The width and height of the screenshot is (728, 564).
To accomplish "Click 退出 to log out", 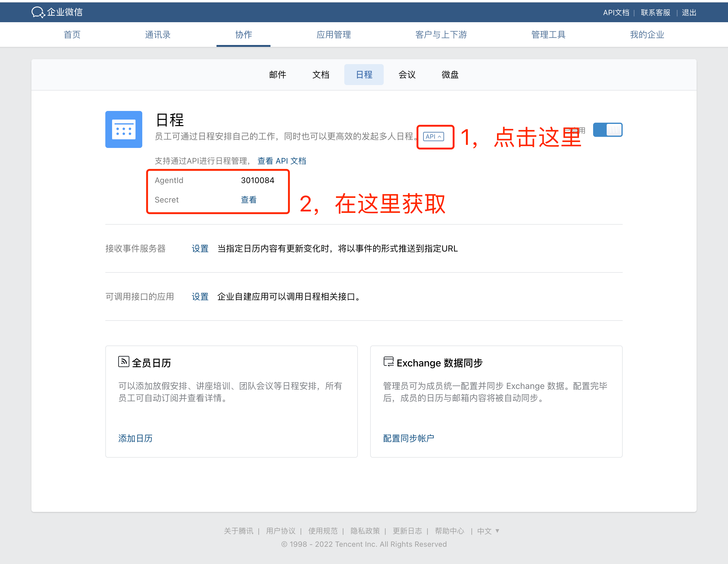I will point(689,13).
